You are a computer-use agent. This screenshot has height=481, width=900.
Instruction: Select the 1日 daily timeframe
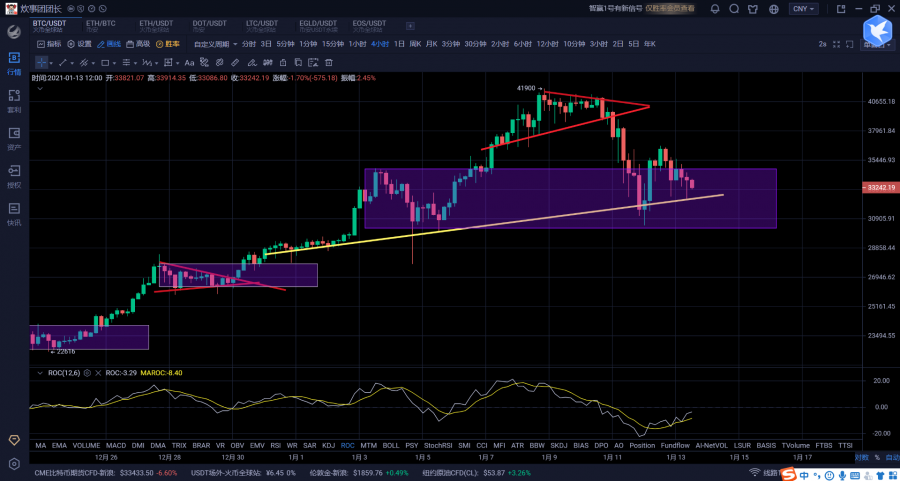point(399,44)
